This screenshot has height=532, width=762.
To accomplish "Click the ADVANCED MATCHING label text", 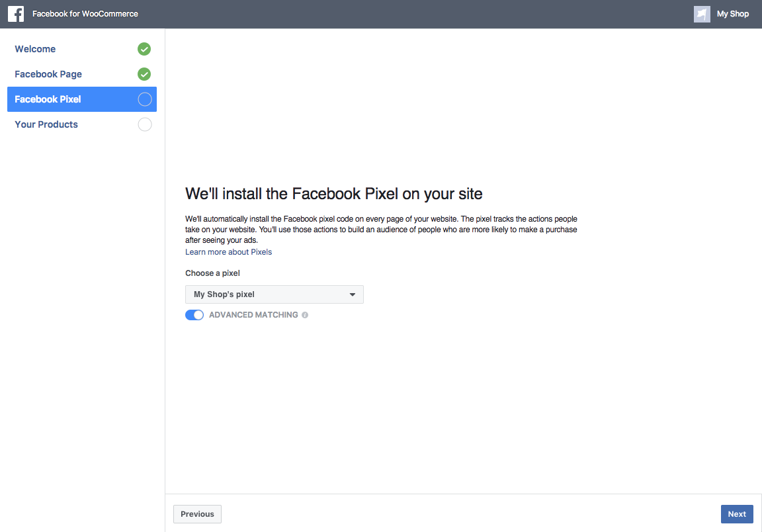I will point(253,315).
